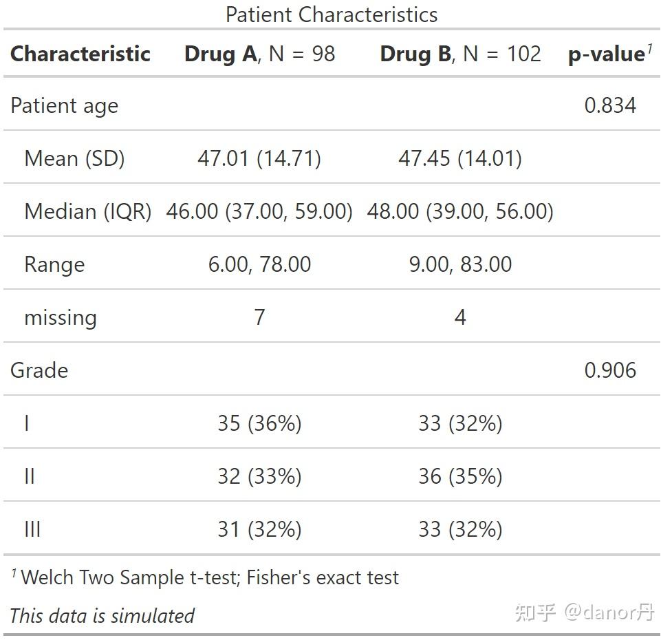The height and width of the screenshot is (640, 672).
Task: Click the Patient age row label
Action: [x=64, y=106]
